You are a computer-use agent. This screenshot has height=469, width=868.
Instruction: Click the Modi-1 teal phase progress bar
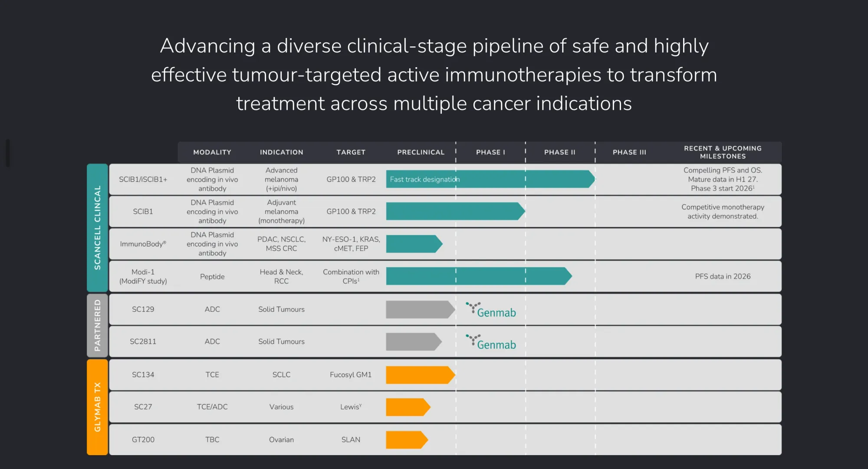pyautogui.click(x=479, y=276)
